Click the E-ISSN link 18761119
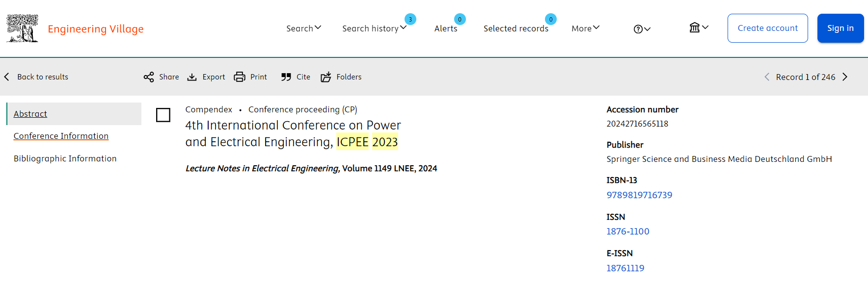The image size is (868, 287). (625, 268)
